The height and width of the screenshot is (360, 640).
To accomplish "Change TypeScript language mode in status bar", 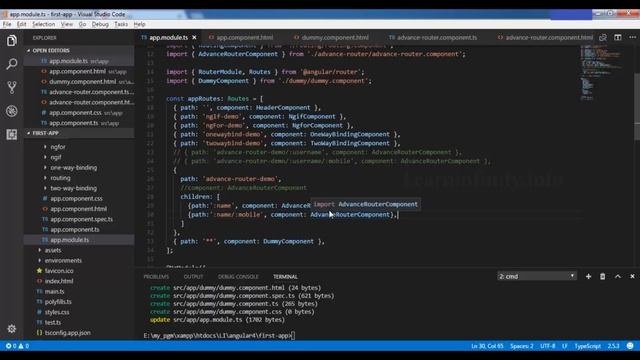I will 587,346.
